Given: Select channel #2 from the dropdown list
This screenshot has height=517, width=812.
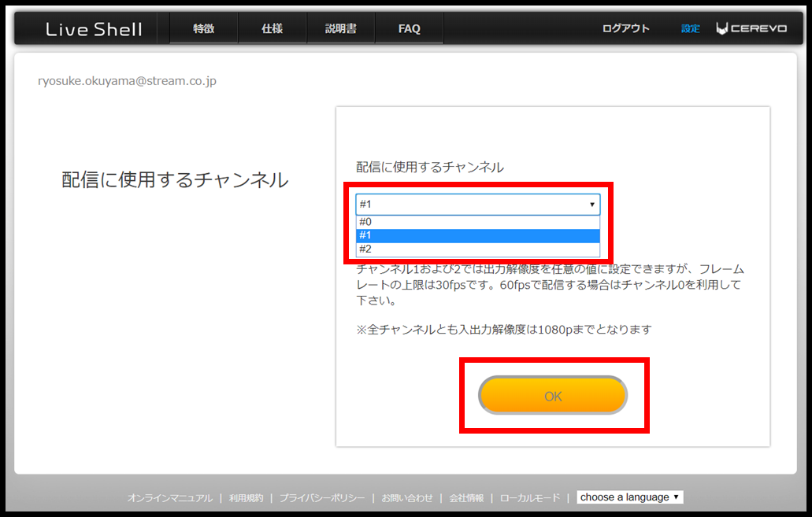Looking at the screenshot, I should (x=476, y=249).
